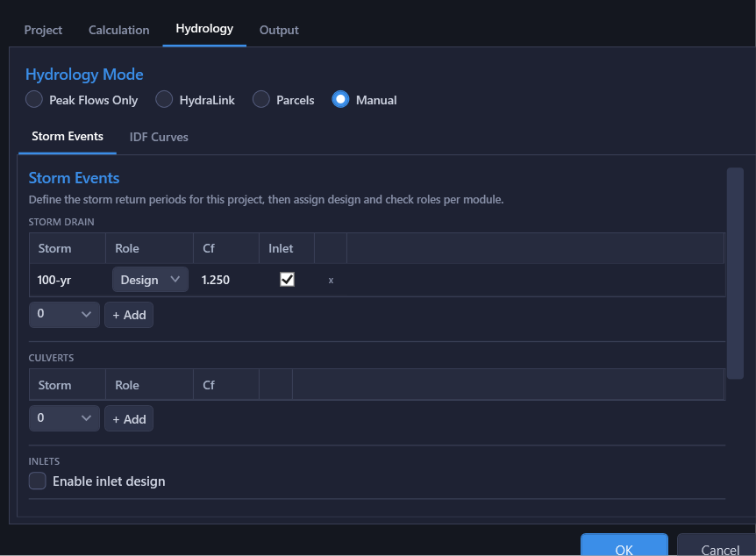Open Storm Drain return period dropdown

pos(65,315)
